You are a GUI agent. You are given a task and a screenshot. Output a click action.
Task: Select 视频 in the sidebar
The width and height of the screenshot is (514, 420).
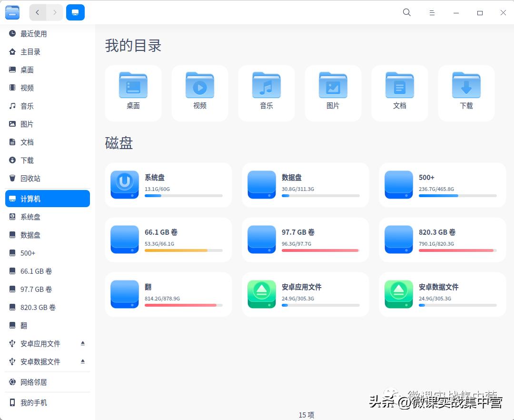(x=27, y=88)
